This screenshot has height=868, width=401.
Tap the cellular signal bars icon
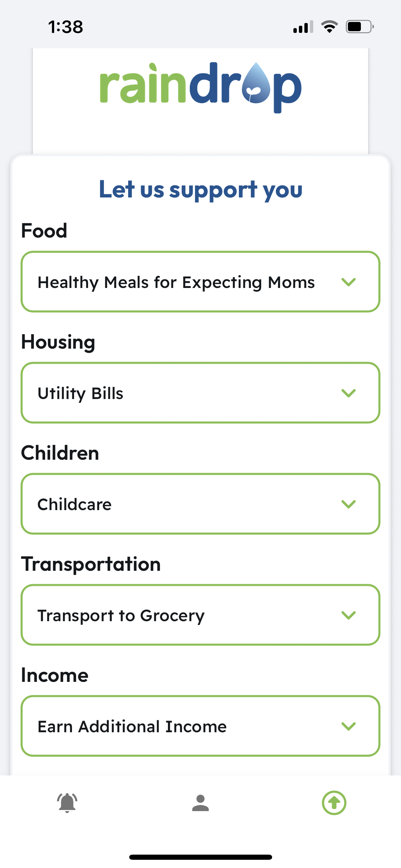tap(303, 27)
